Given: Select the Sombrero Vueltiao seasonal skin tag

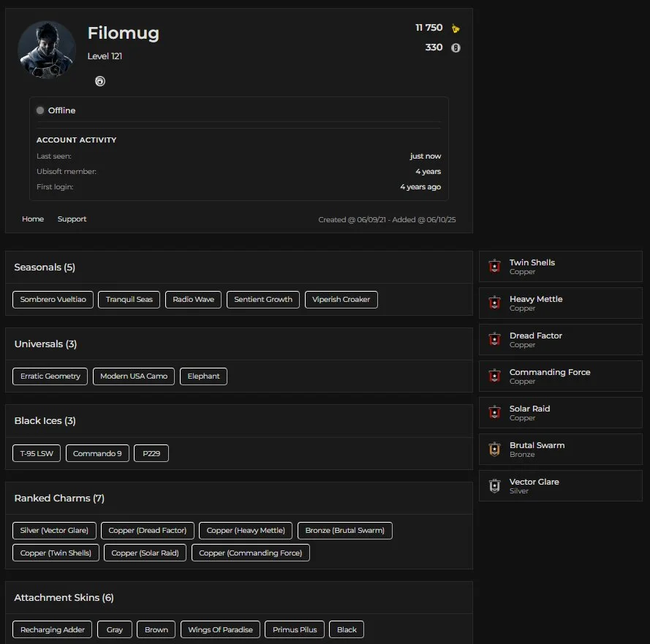Looking at the screenshot, I should (x=53, y=299).
